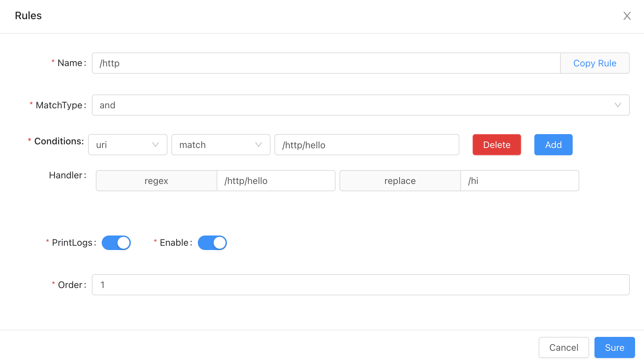
Task: Close the Rules dialog
Action: pos(627,16)
